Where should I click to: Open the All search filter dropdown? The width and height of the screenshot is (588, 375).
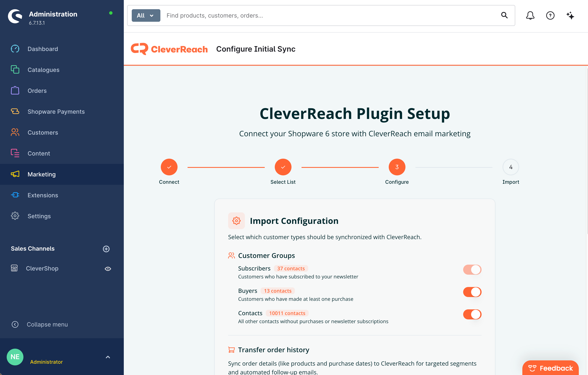pos(146,15)
